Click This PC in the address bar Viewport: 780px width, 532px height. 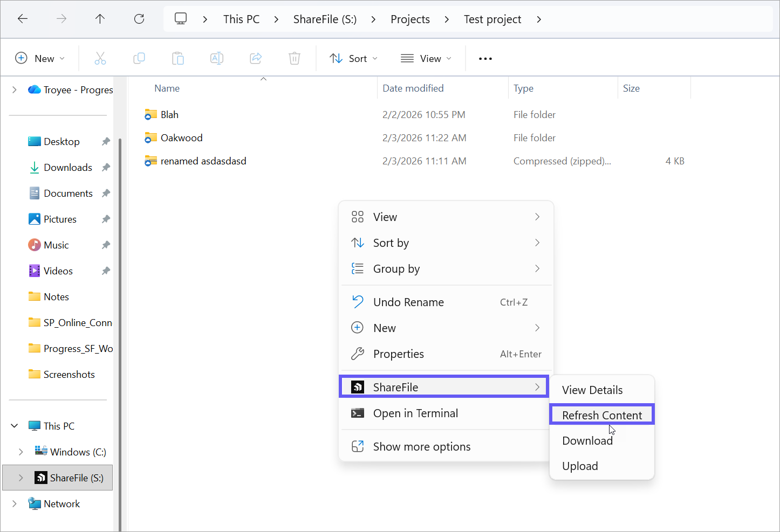click(x=241, y=19)
